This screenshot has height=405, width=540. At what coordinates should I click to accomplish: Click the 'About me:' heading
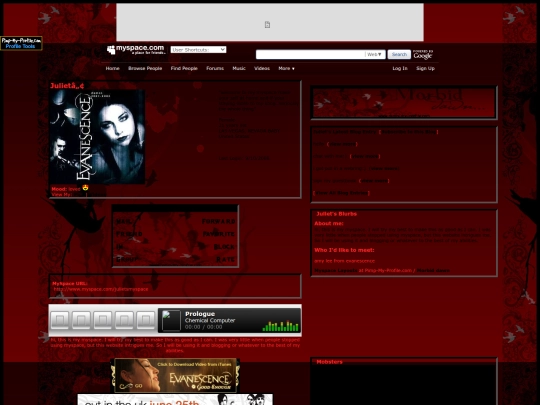pyautogui.click(x=329, y=223)
